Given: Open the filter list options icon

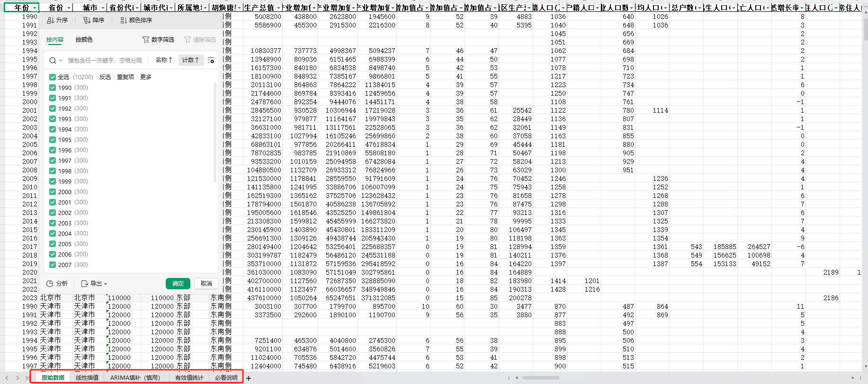Looking at the screenshot, I should coord(211,60).
